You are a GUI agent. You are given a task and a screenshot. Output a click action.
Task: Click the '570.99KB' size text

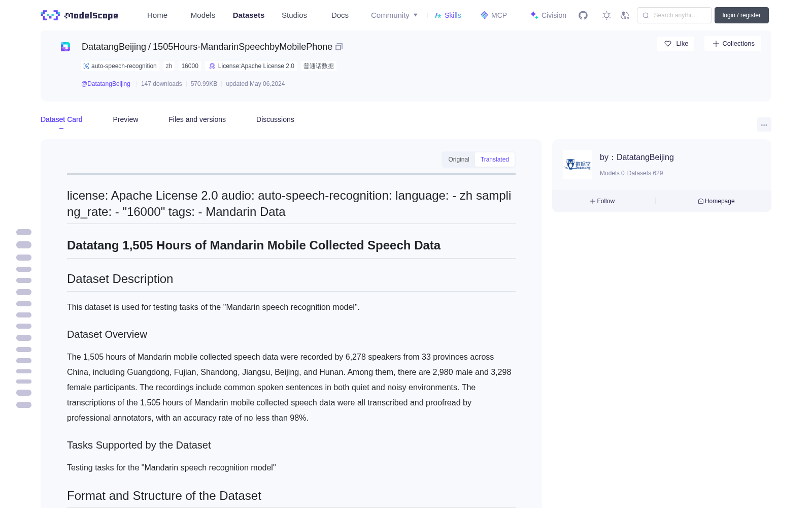click(204, 84)
